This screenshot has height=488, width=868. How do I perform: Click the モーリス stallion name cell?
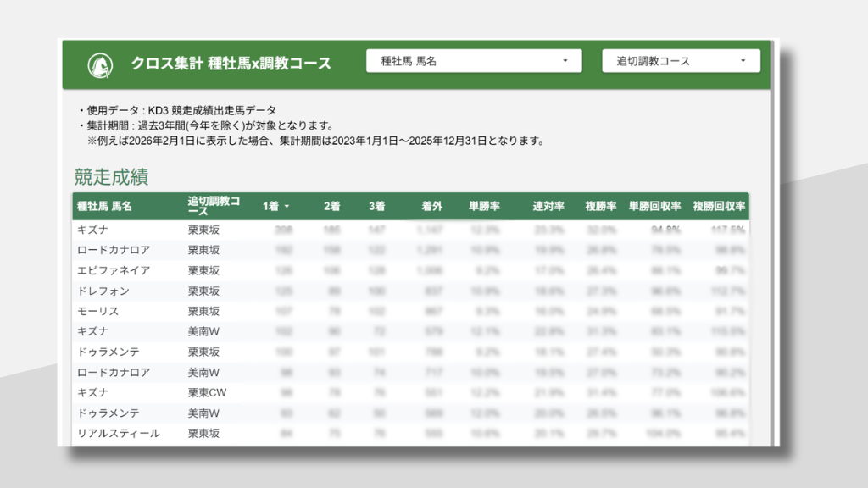click(97, 311)
